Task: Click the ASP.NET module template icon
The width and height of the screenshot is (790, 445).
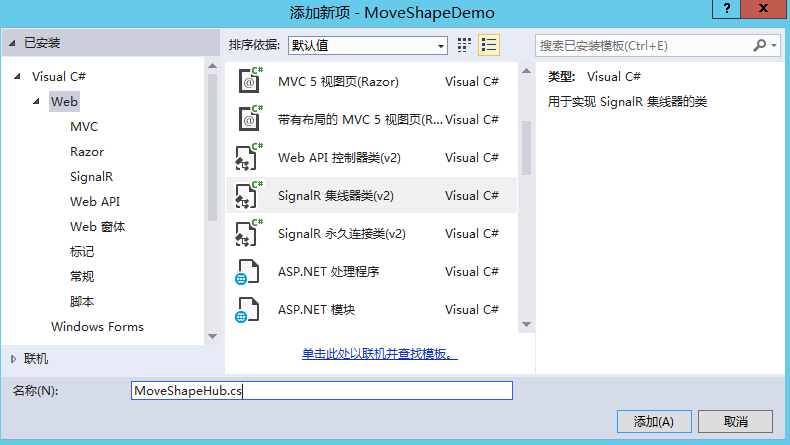Action: tap(247, 309)
